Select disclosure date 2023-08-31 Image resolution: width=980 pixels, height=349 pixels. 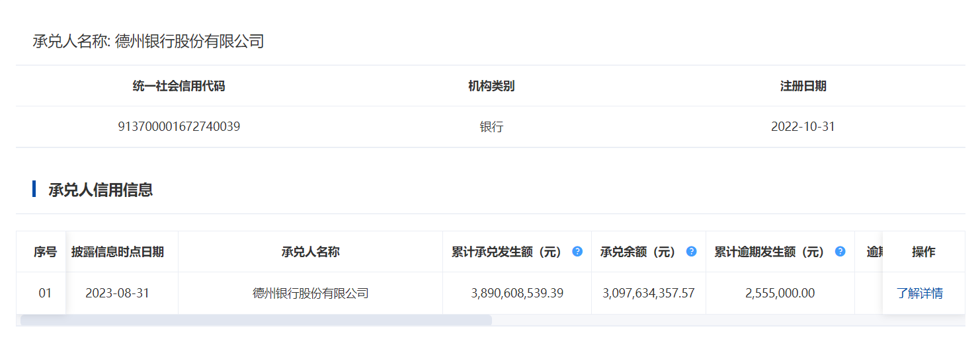pos(118,293)
